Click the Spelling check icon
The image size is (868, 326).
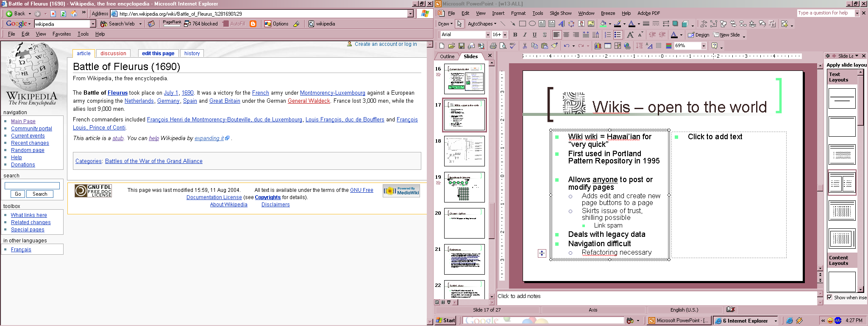(513, 46)
